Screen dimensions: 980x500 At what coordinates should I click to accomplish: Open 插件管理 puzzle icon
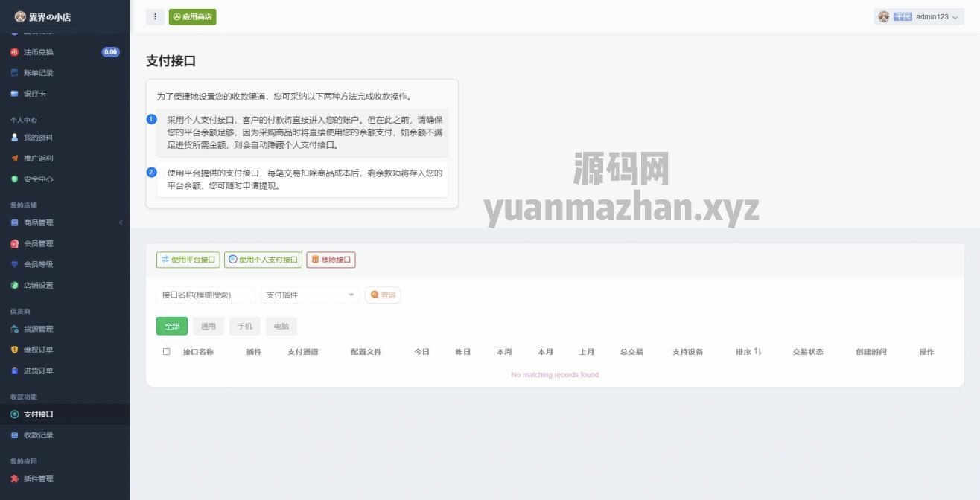coord(14,479)
